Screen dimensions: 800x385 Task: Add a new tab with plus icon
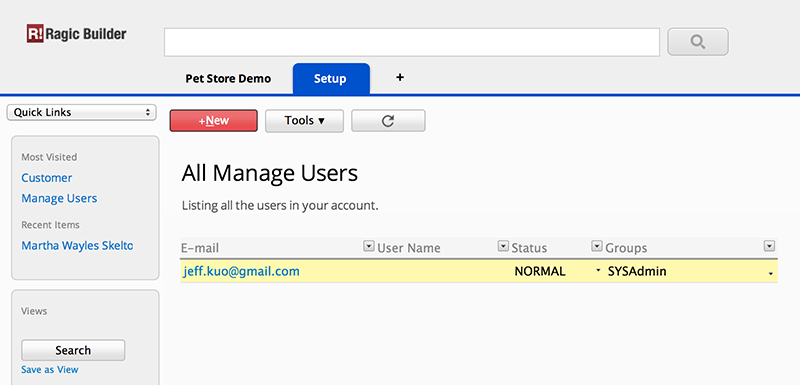pos(400,78)
